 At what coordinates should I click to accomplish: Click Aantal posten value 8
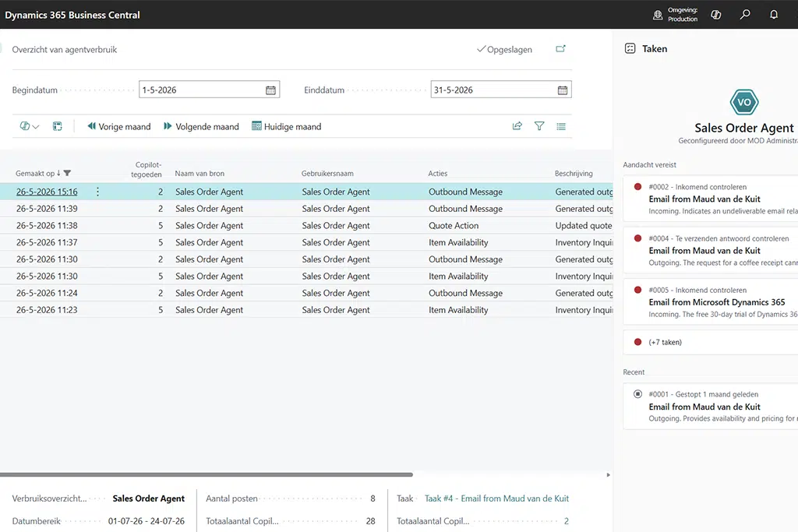pos(373,499)
